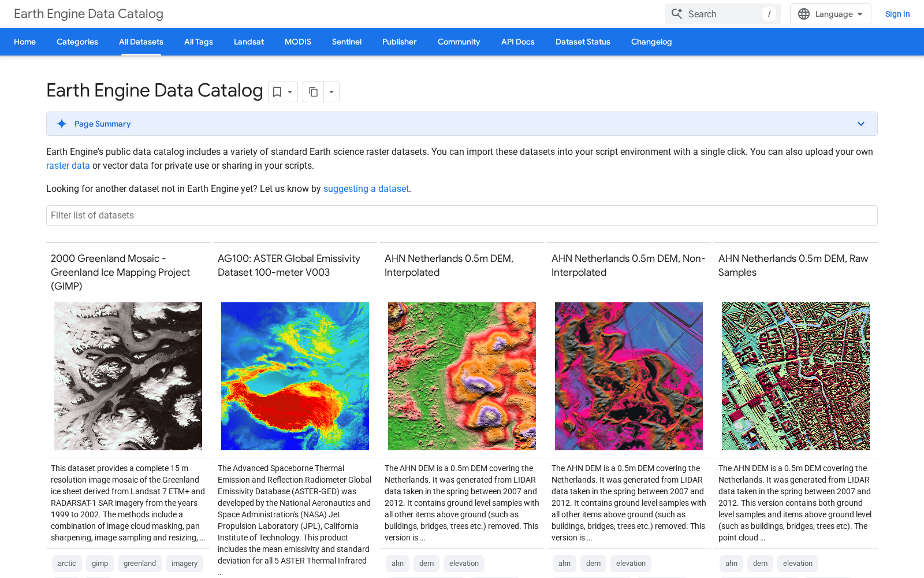Viewport: 924px width, 578px height.
Task: Click the AHN Raw Samples city thumbnail
Action: coord(796,376)
